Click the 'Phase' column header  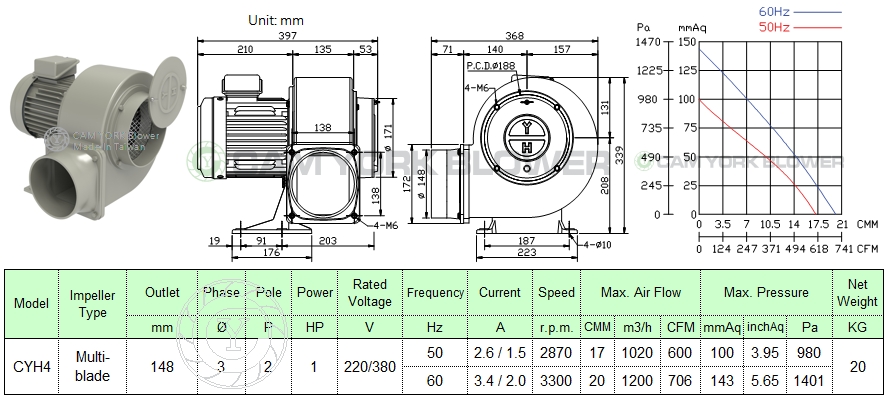pyautogui.click(x=221, y=292)
